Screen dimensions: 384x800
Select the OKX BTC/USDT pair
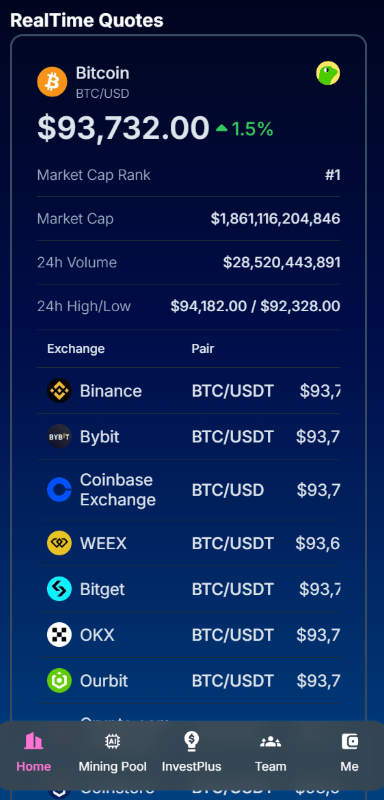coord(233,635)
